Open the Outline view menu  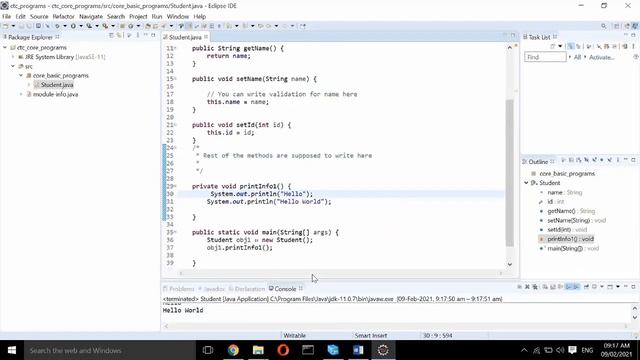[x=618, y=160]
